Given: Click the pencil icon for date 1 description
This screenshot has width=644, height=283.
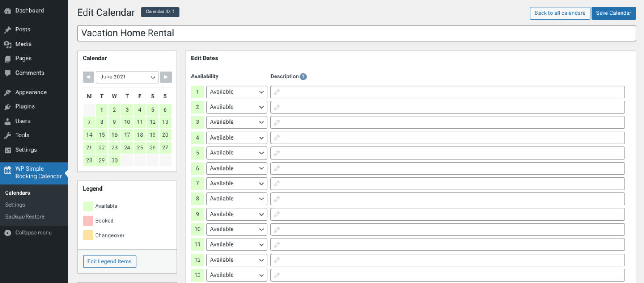Looking at the screenshot, I should point(278,92).
